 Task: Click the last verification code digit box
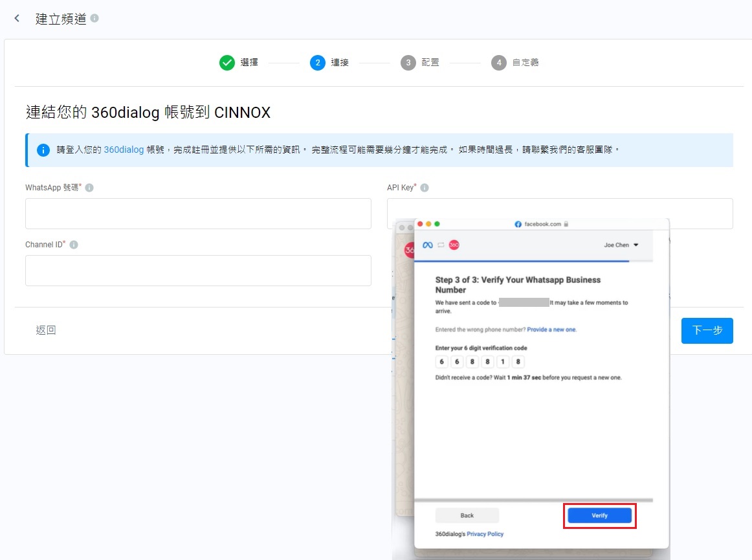(518, 362)
